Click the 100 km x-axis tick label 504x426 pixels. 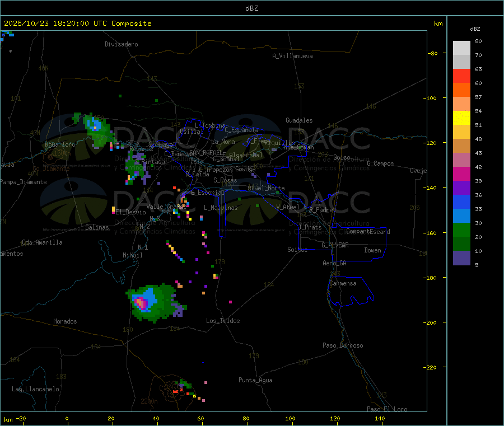(x=290, y=418)
